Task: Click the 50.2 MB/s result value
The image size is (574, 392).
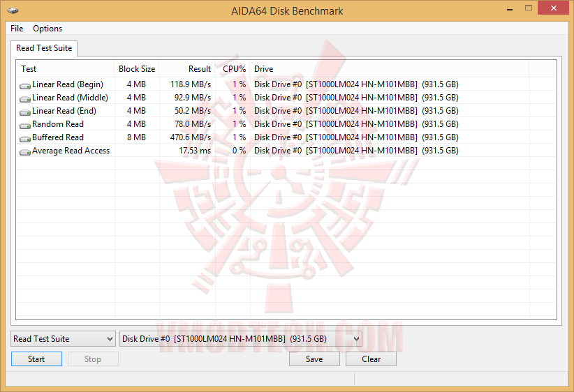Action: (x=193, y=111)
